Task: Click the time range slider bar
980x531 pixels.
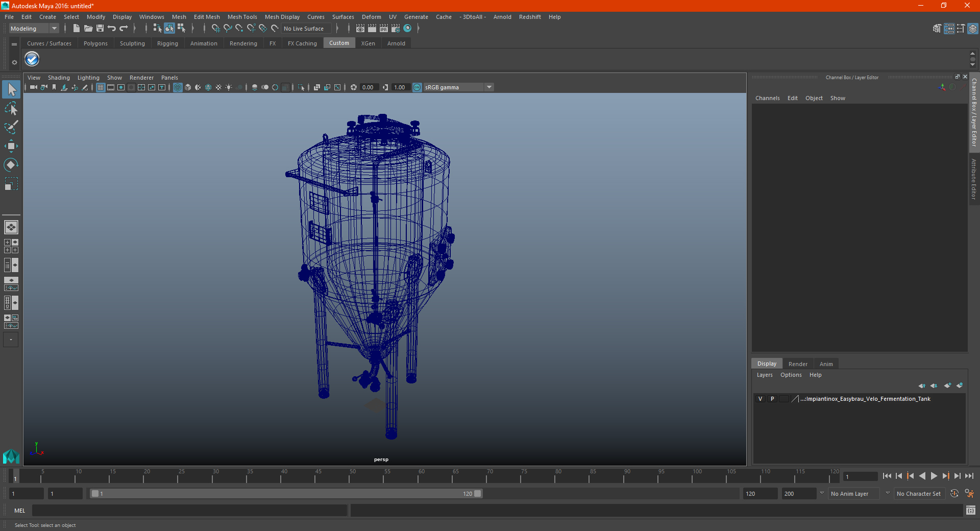Action: tap(286, 494)
